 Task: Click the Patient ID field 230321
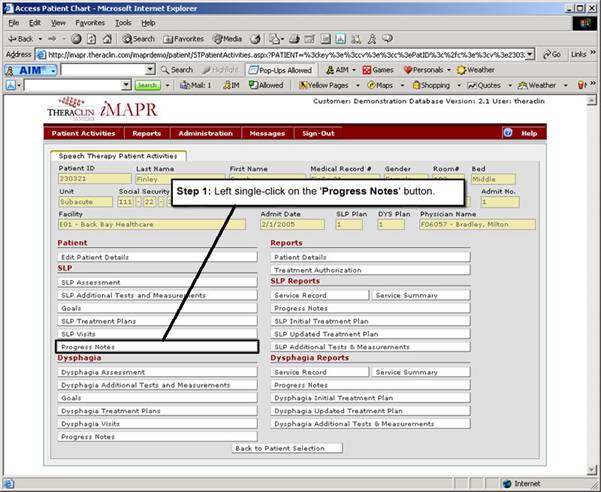[x=95, y=179]
